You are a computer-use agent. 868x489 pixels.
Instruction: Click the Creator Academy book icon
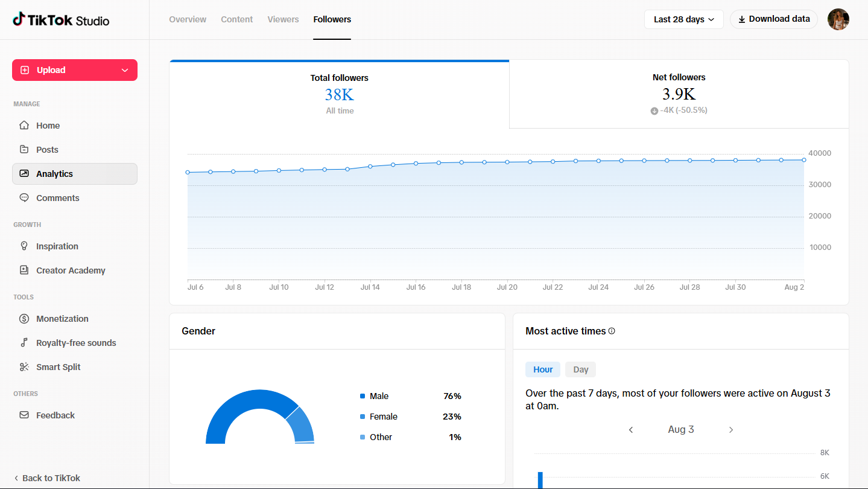pyautogui.click(x=24, y=270)
